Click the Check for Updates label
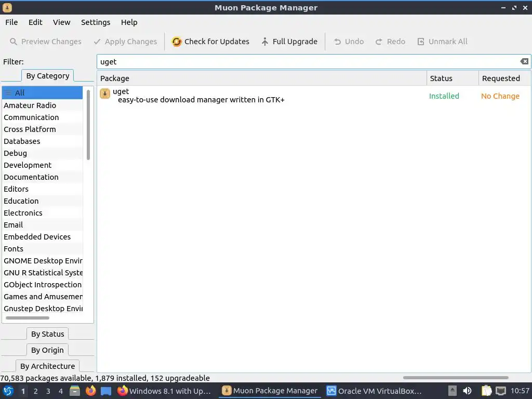 217,42
